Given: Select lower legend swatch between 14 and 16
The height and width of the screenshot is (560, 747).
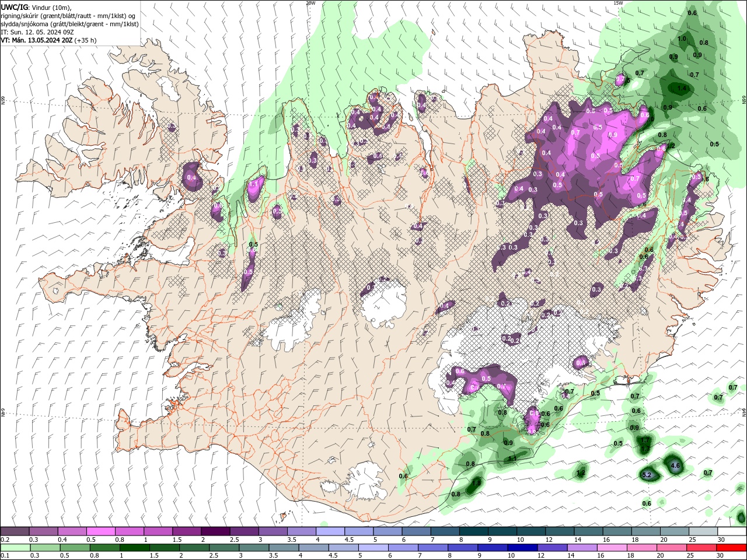Looking at the screenshot, I should tap(582, 548).
